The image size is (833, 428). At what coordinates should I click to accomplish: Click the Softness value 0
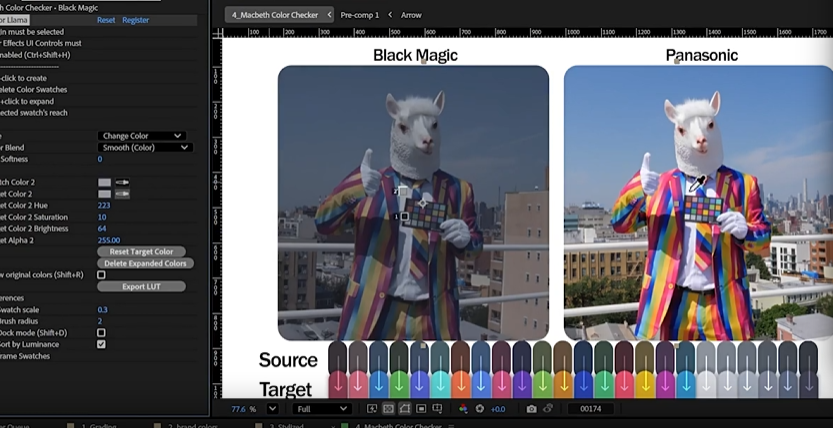(100, 159)
